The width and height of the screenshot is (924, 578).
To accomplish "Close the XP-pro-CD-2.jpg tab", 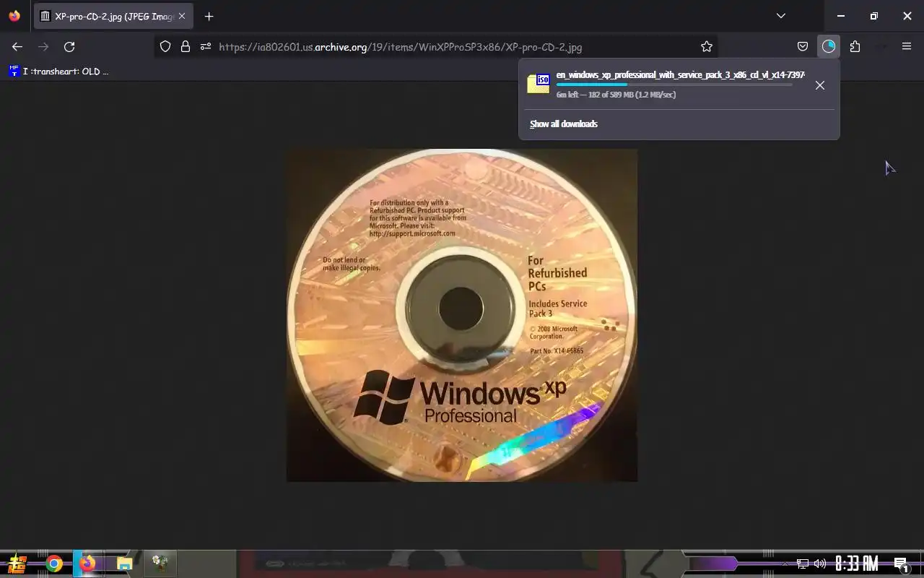I will coord(182,16).
